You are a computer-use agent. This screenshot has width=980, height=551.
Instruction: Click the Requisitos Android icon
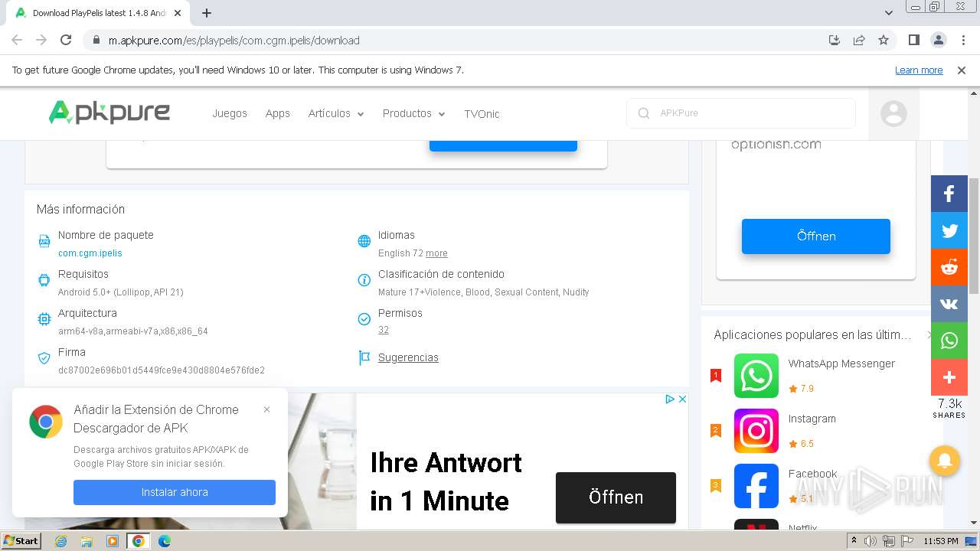(44, 280)
